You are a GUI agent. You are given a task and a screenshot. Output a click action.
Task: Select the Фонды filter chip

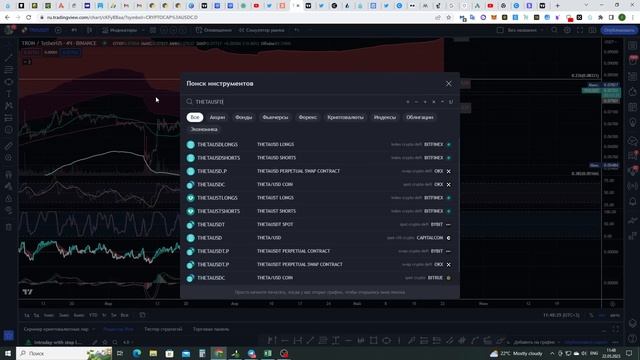[244, 117]
